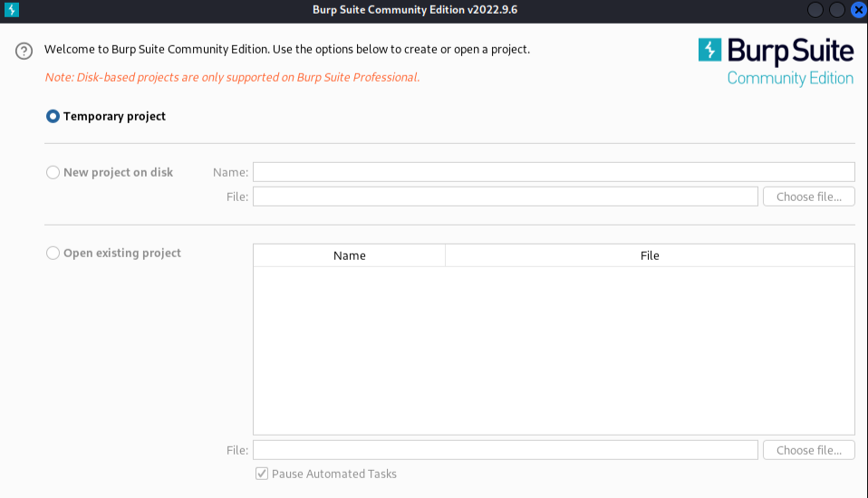Click the Burp Suite title bar app icon
Image resolution: width=868 pixels, height=498 pixels.
tap(12, 9)
